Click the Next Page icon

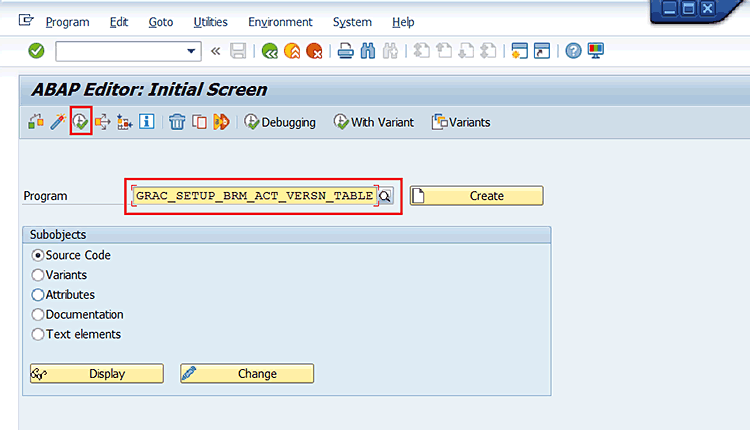(x=466, y=51)
